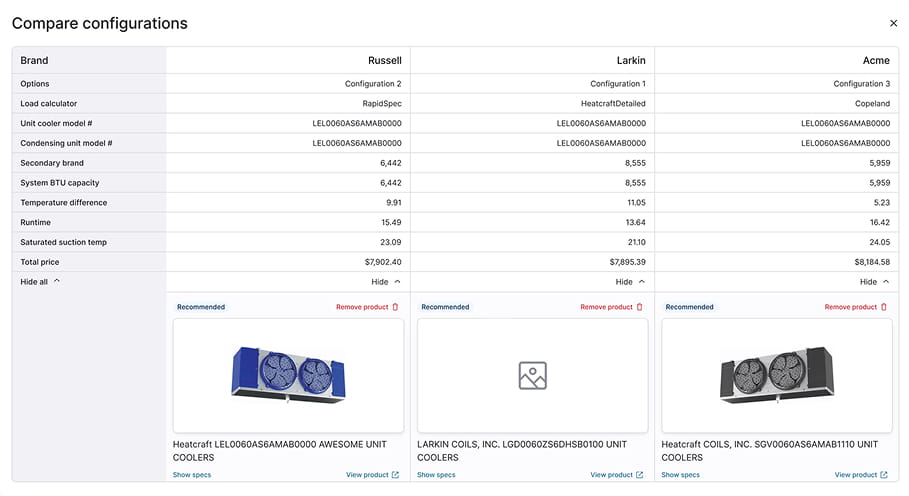Click Condensing unit model # row label
The width and height of the screenshot is (909, 496).
click(66, 143)
